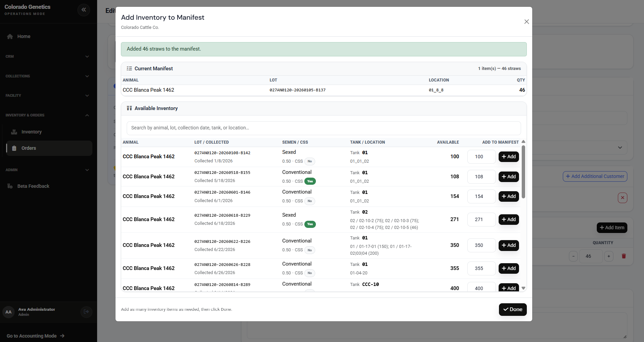Click CCC Blanca Peak 1462 in Current Manifest

point(148,90)
